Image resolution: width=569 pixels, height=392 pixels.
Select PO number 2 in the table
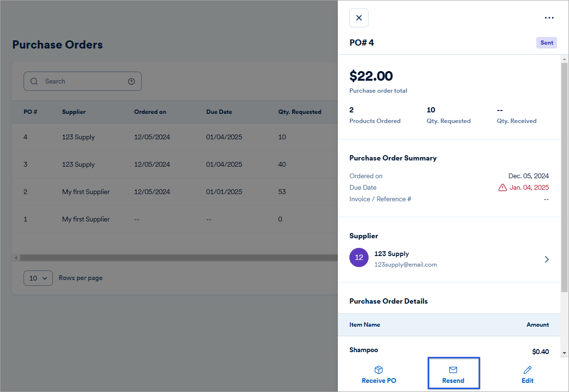point(25,192)
